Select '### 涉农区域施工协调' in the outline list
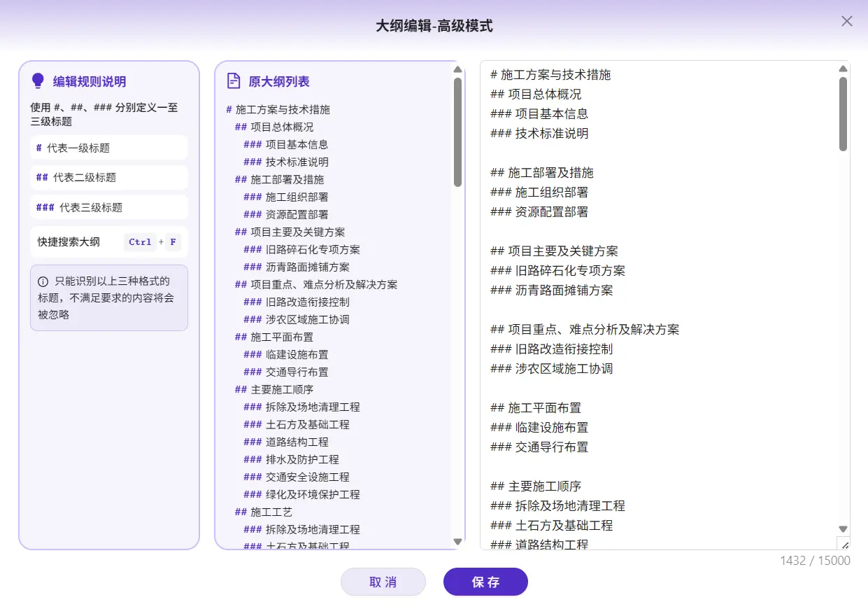This screenshot has height=609, width=868. tap(297, 319)
